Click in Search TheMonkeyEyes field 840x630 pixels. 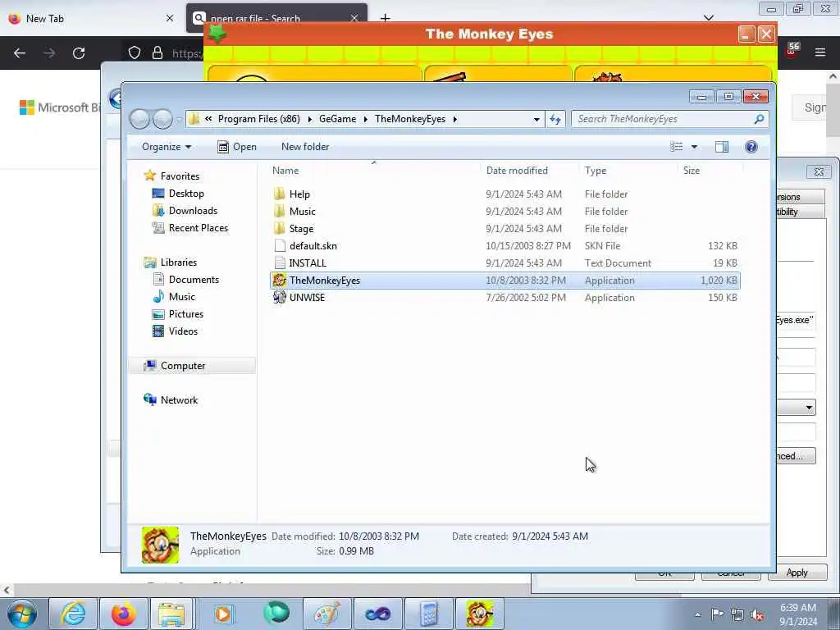click(663, 119)
